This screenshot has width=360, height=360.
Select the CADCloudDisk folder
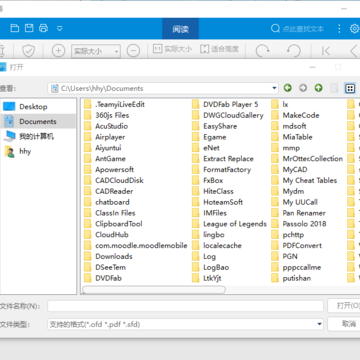coord(114,180)
